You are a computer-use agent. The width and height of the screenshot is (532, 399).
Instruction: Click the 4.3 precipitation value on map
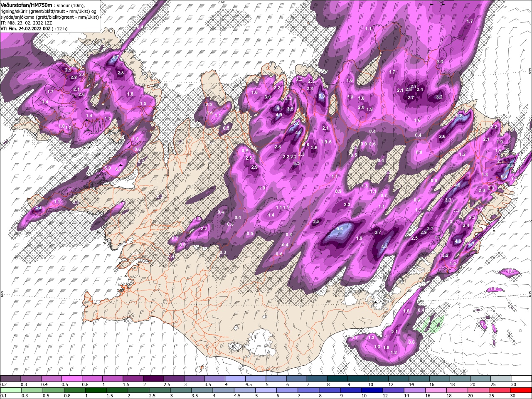pos(384,246)
